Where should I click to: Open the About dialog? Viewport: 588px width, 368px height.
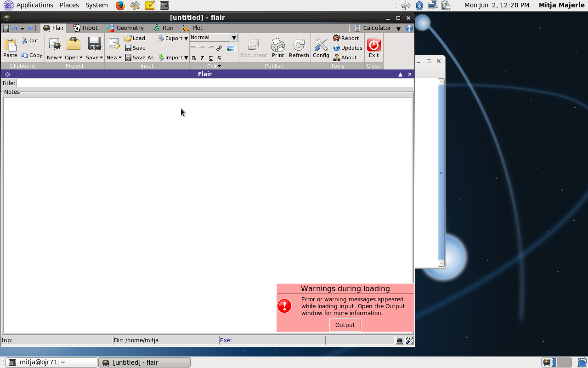(345, 57)
